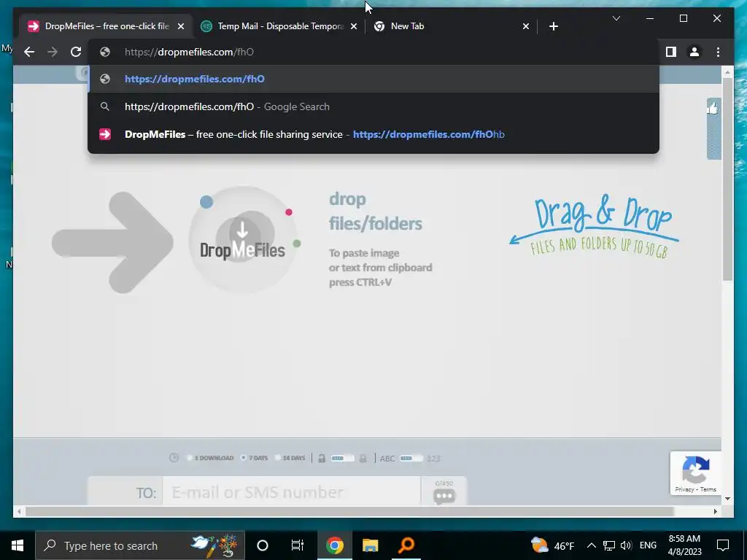Image resolution: width=747 pixels, height=560 pixels.
Task: Click the ENG language indicator
Action: [648, 545]
